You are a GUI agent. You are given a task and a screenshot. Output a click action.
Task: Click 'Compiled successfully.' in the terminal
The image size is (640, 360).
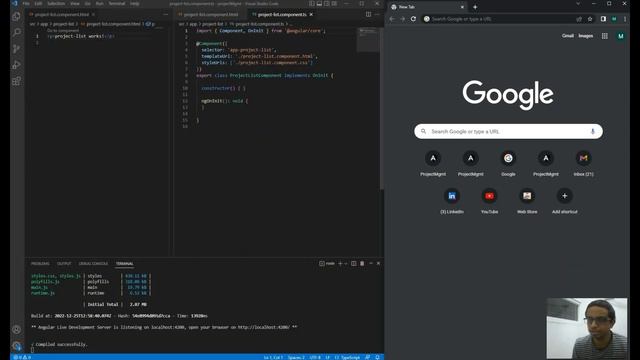tap(61, 344)
